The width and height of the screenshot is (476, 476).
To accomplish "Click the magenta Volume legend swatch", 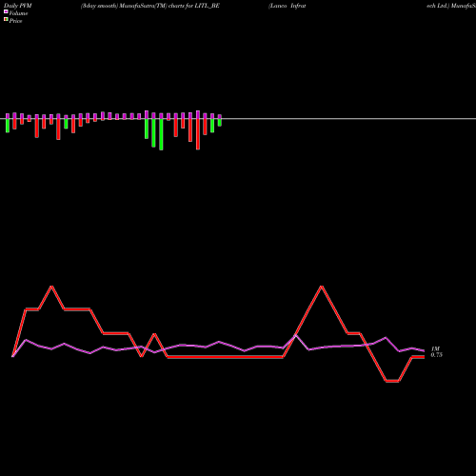I will tap(6, 11).
